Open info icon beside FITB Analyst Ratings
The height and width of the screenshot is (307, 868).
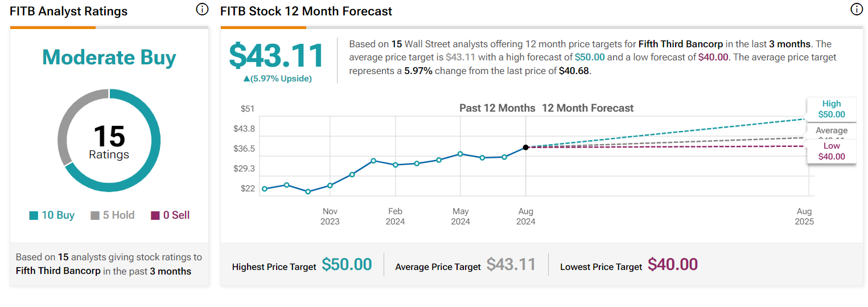(x=202, y=10)
